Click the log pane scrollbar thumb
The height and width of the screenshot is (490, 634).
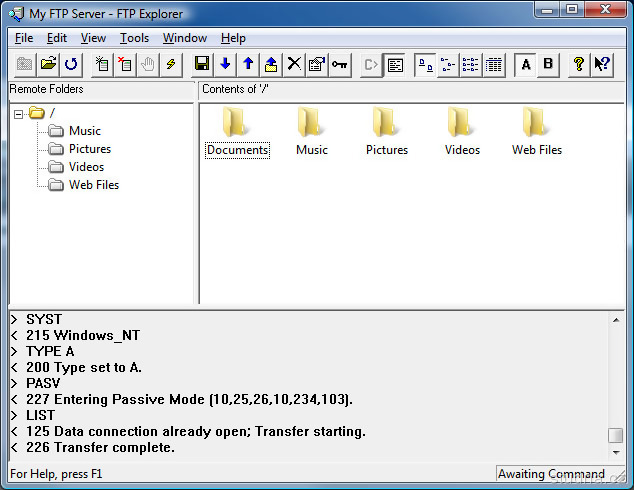click(615, 435)
